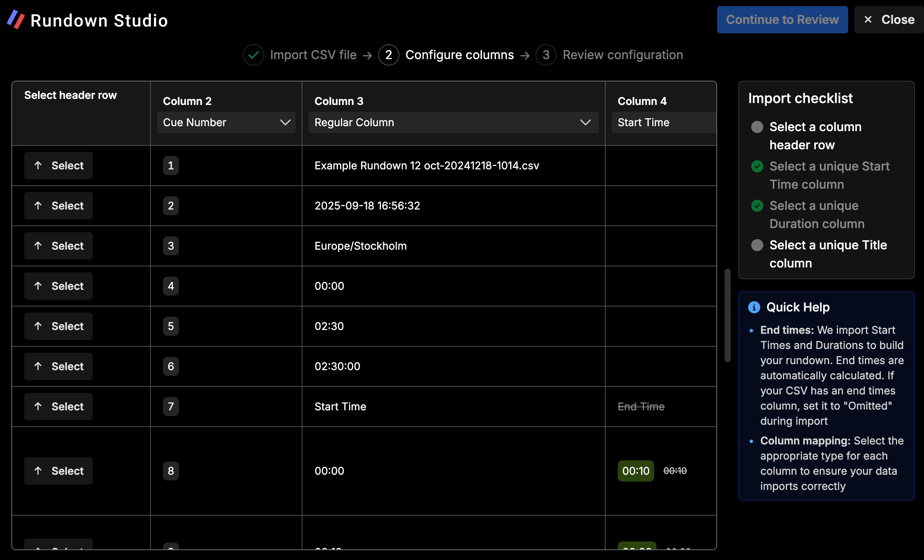The height and width of the screenshot is (560, 924).
Task: Click gray status circle for unique Title column
Action: [757, 245]
